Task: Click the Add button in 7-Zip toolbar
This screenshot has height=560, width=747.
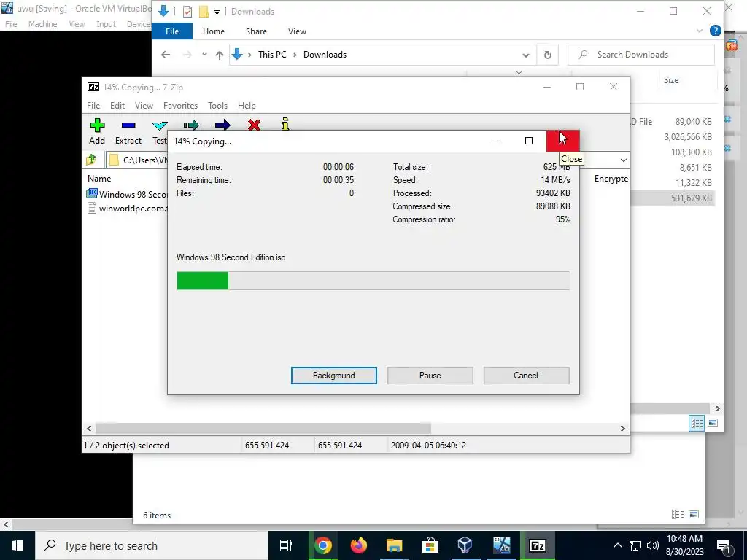Action: tap(97, 131)
